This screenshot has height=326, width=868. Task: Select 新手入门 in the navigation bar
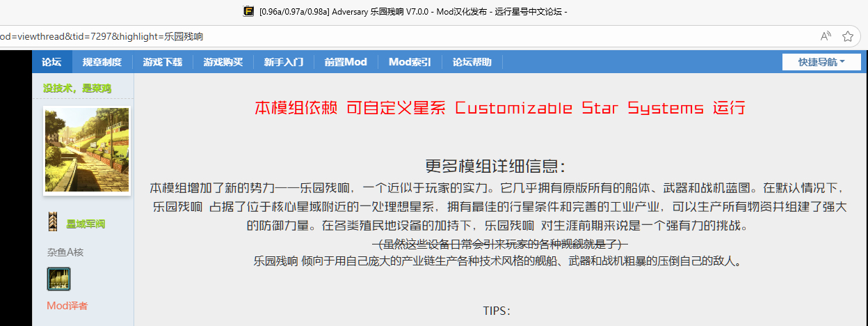[x=283, y=62]
